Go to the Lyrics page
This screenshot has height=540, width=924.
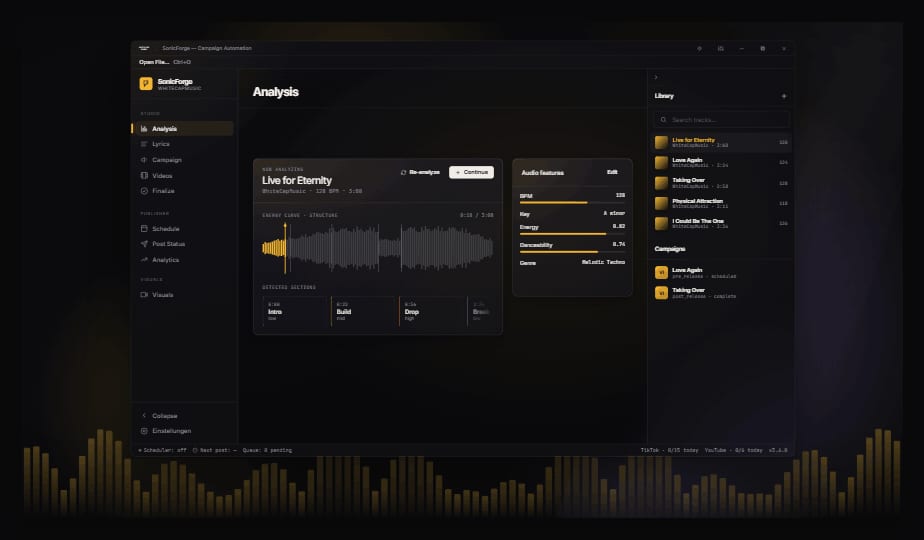pyautogui.click(x=183, y=144)
